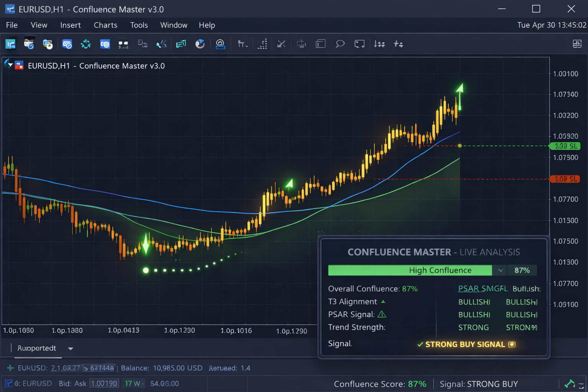Screen dimensions: 588x392
Task: Click the PSAR SMGFL underlined link
Action: (483, 289)
